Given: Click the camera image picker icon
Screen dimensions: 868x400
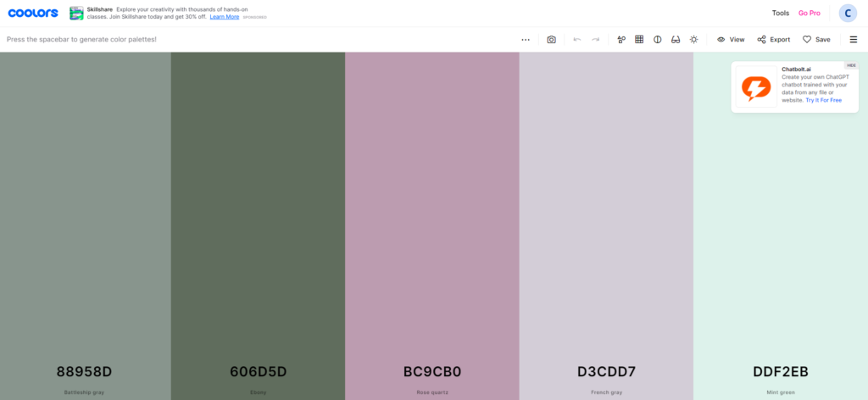Looking at the screenshot, I should [x=551, y=40].
